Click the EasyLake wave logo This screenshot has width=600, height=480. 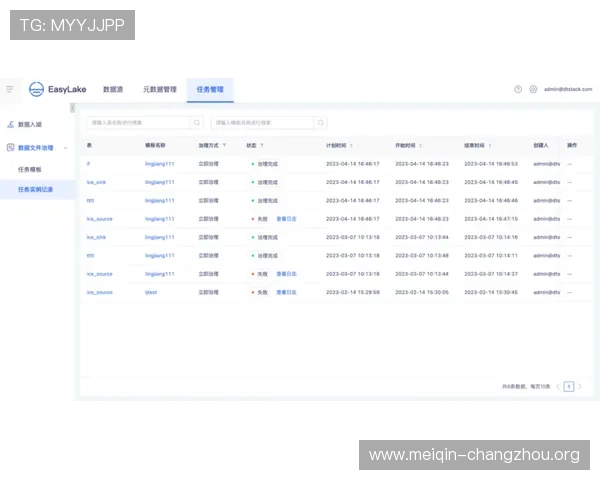click(x=36, y=89)
